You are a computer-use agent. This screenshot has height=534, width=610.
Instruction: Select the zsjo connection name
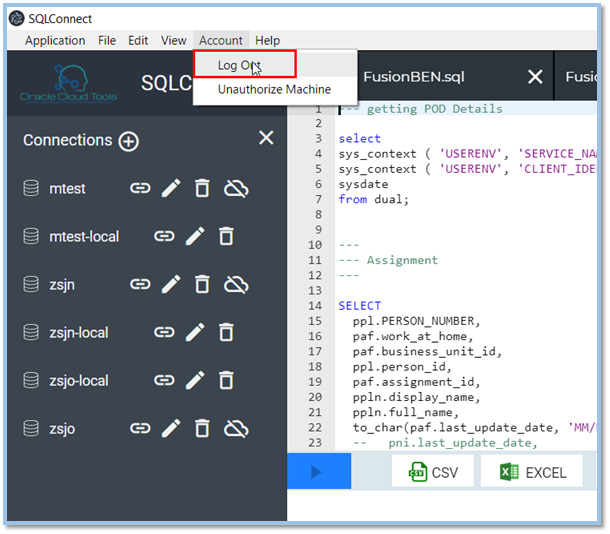62,429
